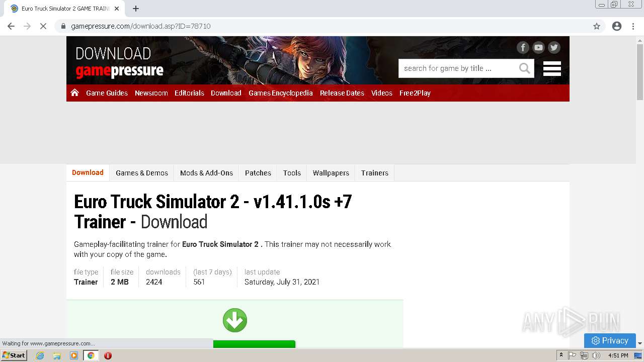Image resolution: width=644 pixels, height=362 pixels.
Task: Click the taskbar clock 4:51 PM
Action: (x=618, y=355)
